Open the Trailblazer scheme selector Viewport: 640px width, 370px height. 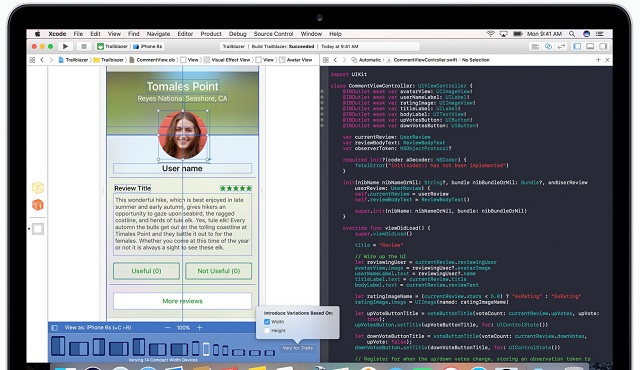click(113, 47)
